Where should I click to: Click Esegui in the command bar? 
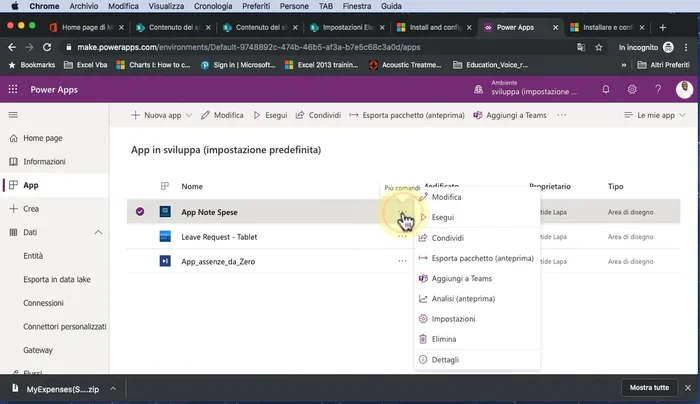[x=270, y=115]
